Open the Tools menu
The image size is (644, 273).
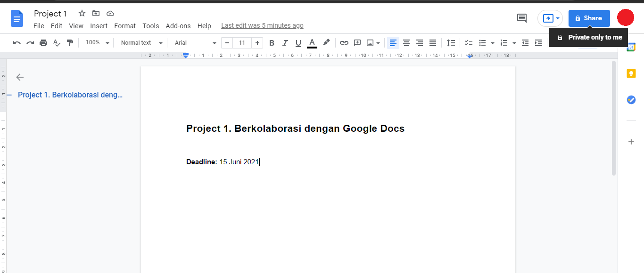[x=151, y=26]
